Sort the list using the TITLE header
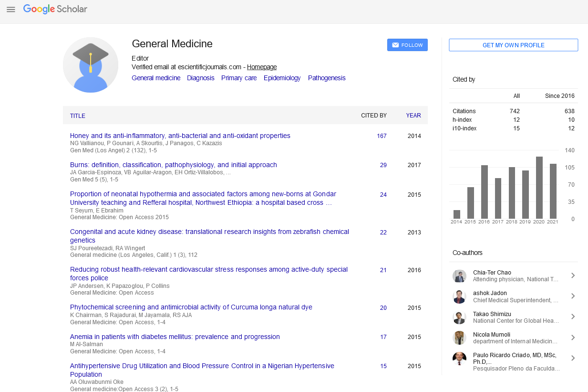 pyautogui.click(x=78, y=116)
